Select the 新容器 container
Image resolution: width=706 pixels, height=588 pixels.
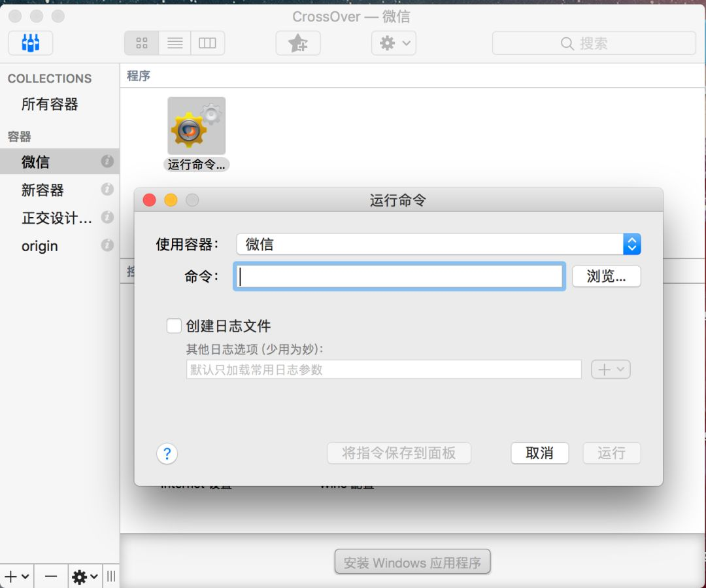pyautogui.click(x=42, y=190)
